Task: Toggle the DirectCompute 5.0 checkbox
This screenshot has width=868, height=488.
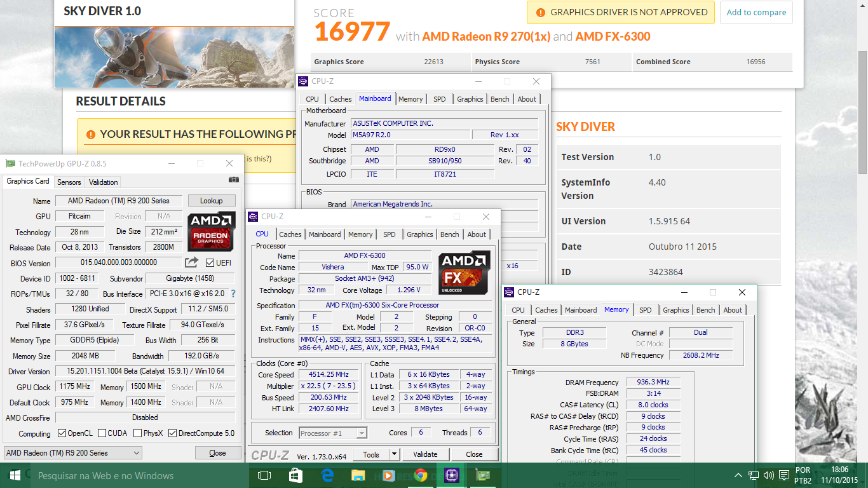Action: click(173, 433)
